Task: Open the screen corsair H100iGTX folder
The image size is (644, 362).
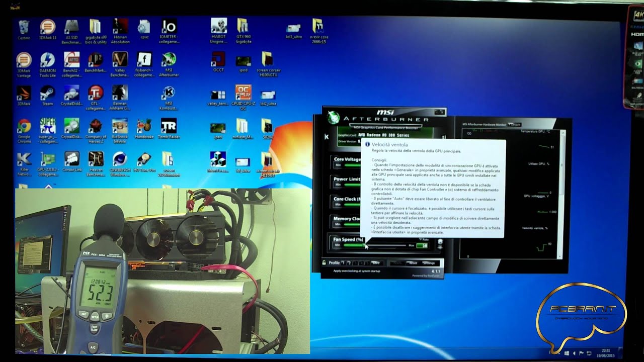Action: (x=268, y=64)
